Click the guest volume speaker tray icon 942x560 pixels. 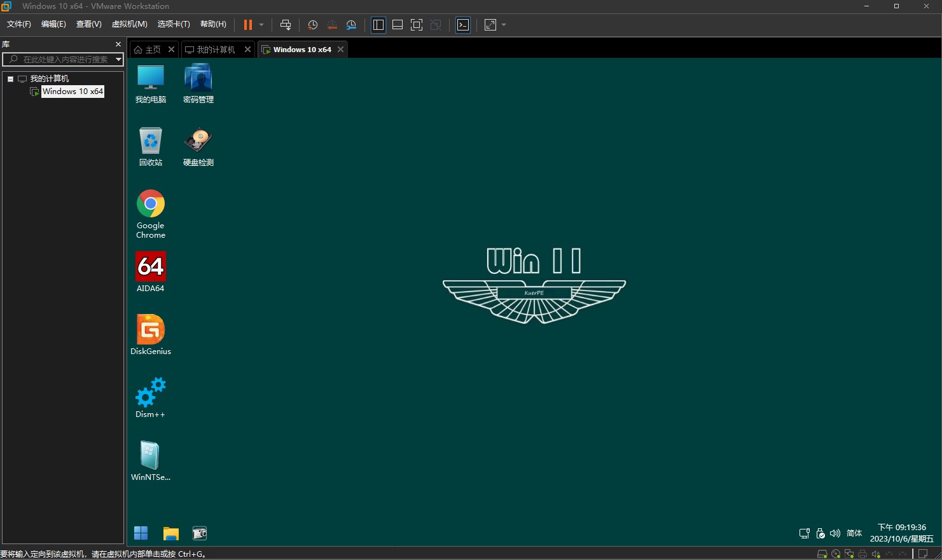pos(835,533)
